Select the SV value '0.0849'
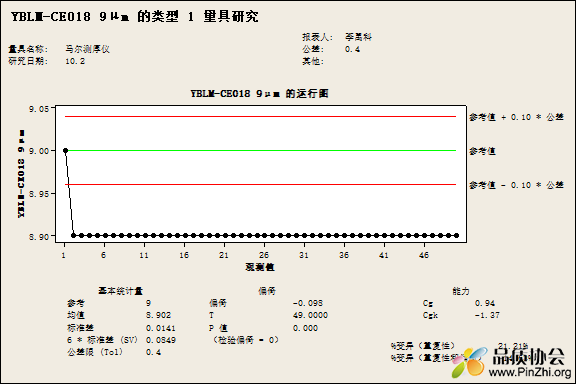 point(161,340)
